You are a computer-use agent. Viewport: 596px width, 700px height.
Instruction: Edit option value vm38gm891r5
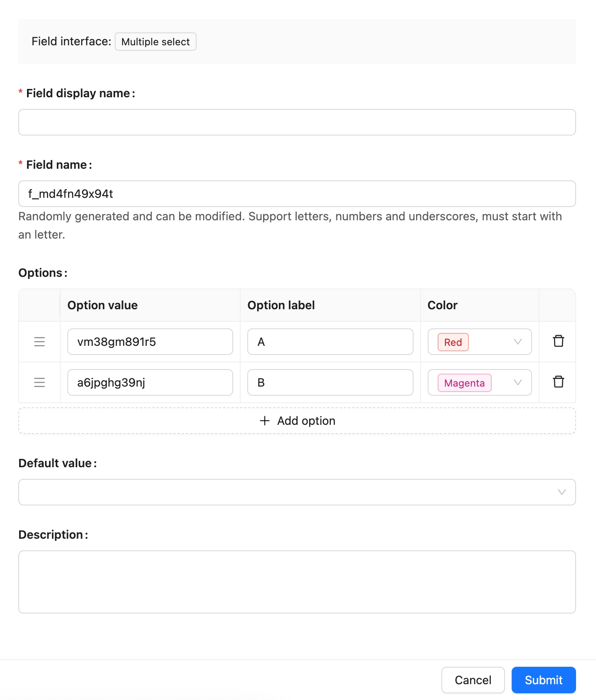(150, 342)
